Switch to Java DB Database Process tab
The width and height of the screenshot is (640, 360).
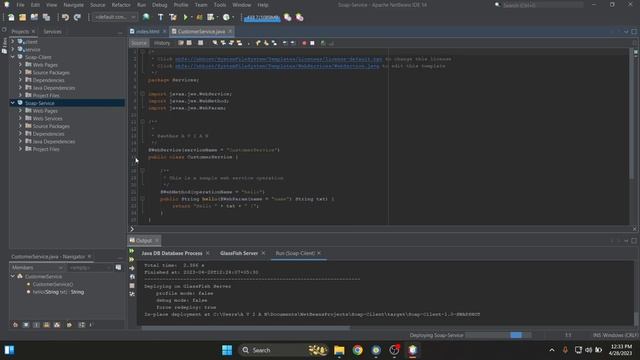point(171,253)
